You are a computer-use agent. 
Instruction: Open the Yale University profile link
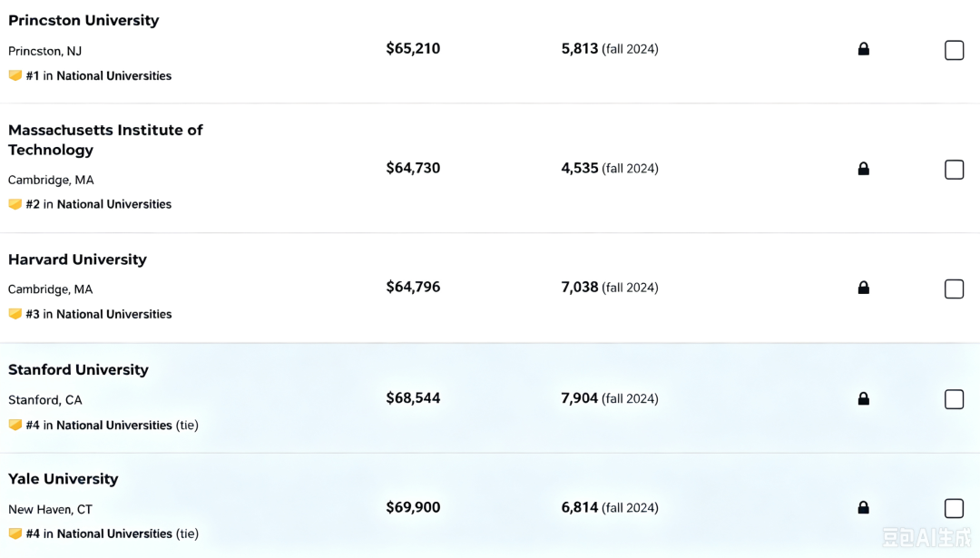[x=64, y=479]
